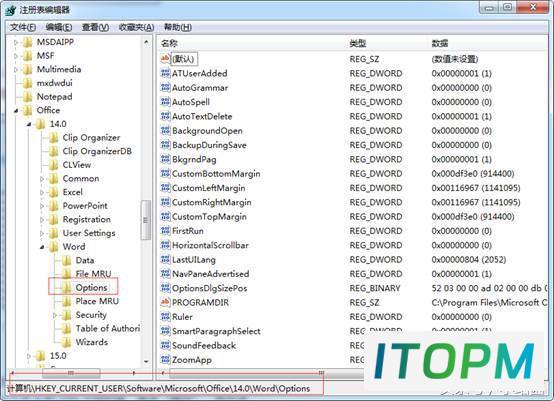The width and height of the screenshot is (554, 401).
Task: Open the 帮助(H) menu
Action: pyautogui.click(x=178, y=27)
